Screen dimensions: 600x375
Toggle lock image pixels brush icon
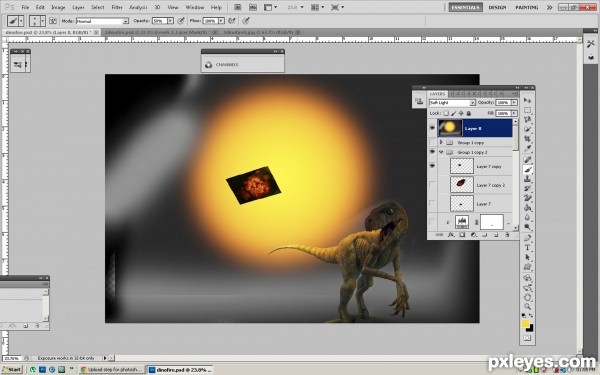(453, 113)
